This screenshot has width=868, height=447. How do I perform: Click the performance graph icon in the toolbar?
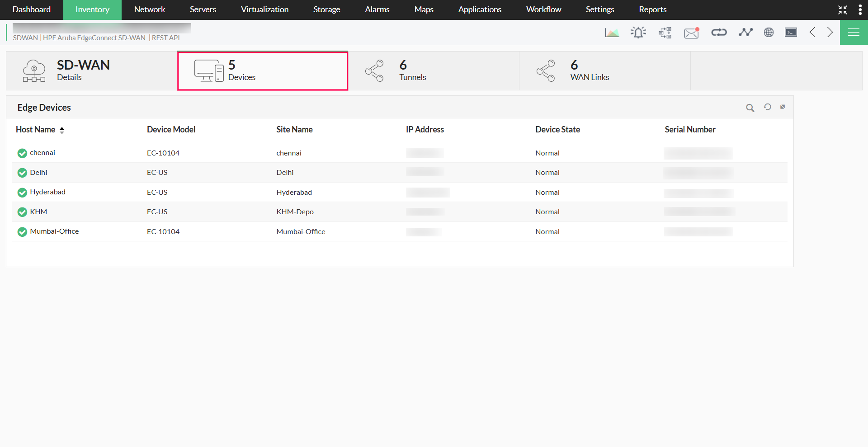coord(612,32)
